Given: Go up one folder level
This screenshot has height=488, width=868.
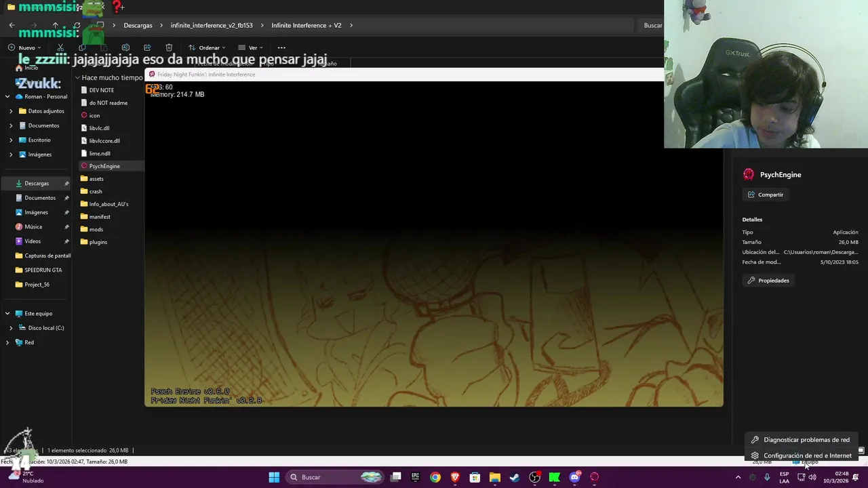Looking at the screenshot, I should [56, 25].
